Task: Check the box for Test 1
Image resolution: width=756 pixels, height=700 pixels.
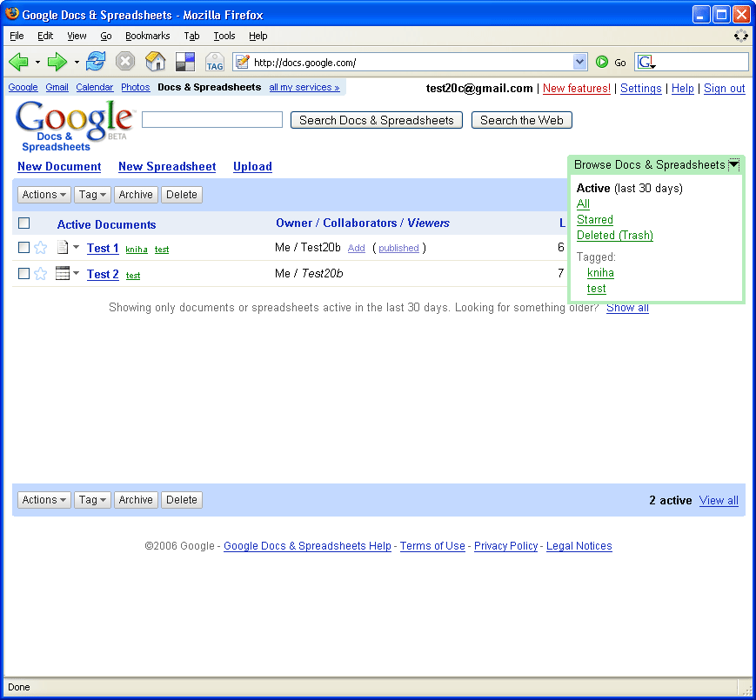Action: (23, 247)
